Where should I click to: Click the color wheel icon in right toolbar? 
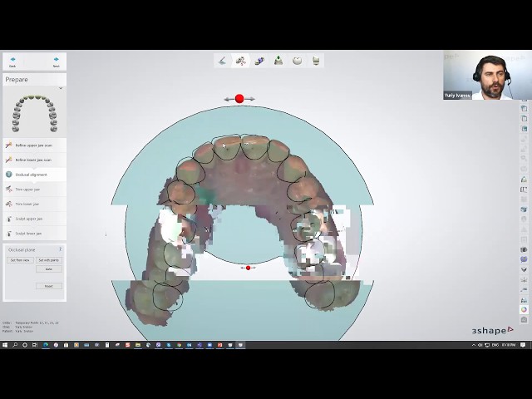(524, 309)
